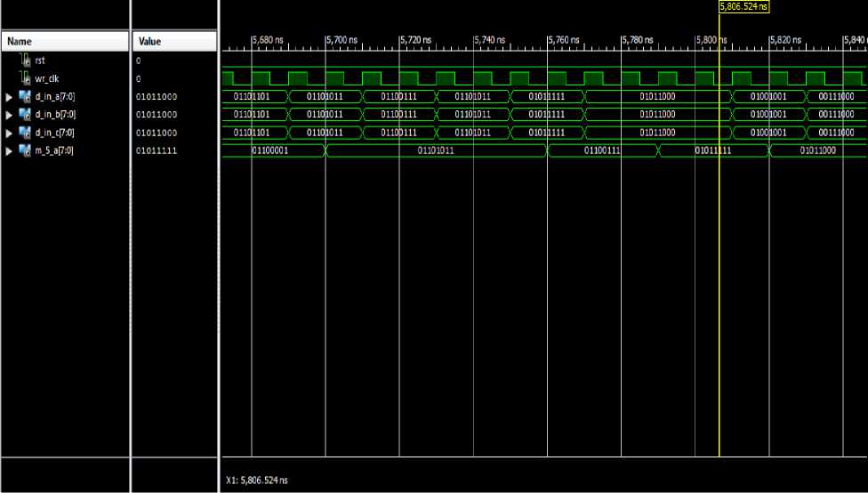Image resolution: width=868 pixels, height=493 pixels.
Task: Click the m_5_a[7:0] bus icon
Action: pos(25,150)
